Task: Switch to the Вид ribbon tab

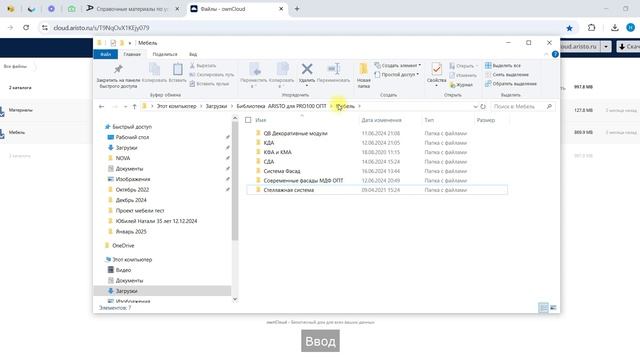Action: click(x=193, y=54)
